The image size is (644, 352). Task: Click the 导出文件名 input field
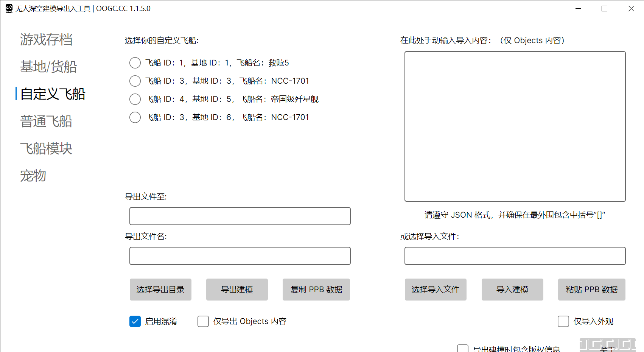(240, 256)
